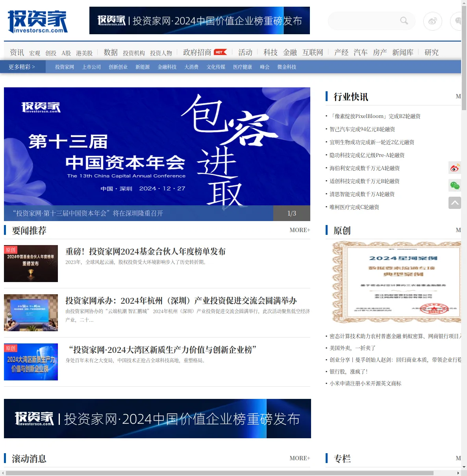Open the 杭州（深圳）产业投资促进交流会 headline
The height and width of the screenshot is (476, 467).
(181, 301)
